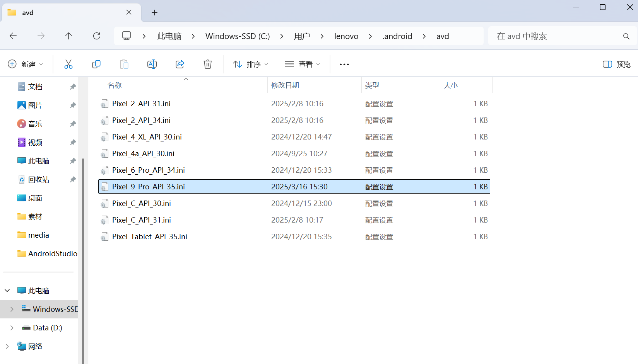This screenshot has width=638, height=364.
Task: Collapse the 此电脑 tree node
Action: [7, 291]
